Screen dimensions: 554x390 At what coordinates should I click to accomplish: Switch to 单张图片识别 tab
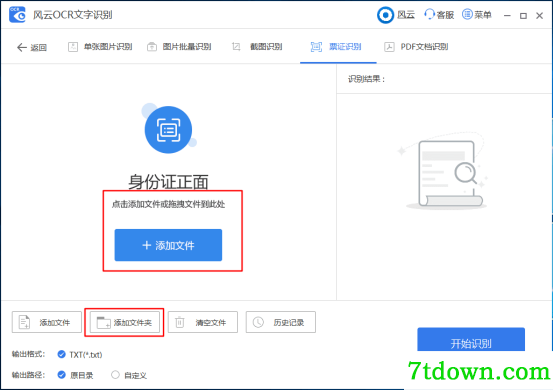tap(100, 47)
